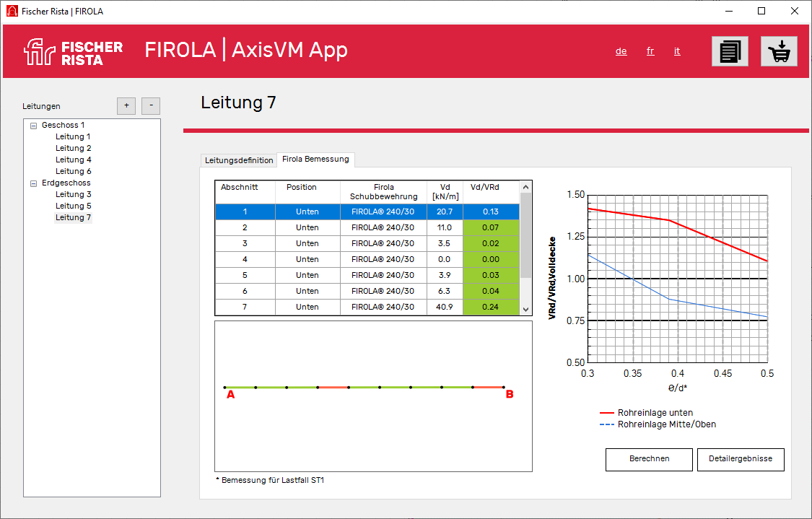Start calculation with the Berechnen button
Image resolution: width=812 pixels, height=519 pixels.
click(648, 459)
